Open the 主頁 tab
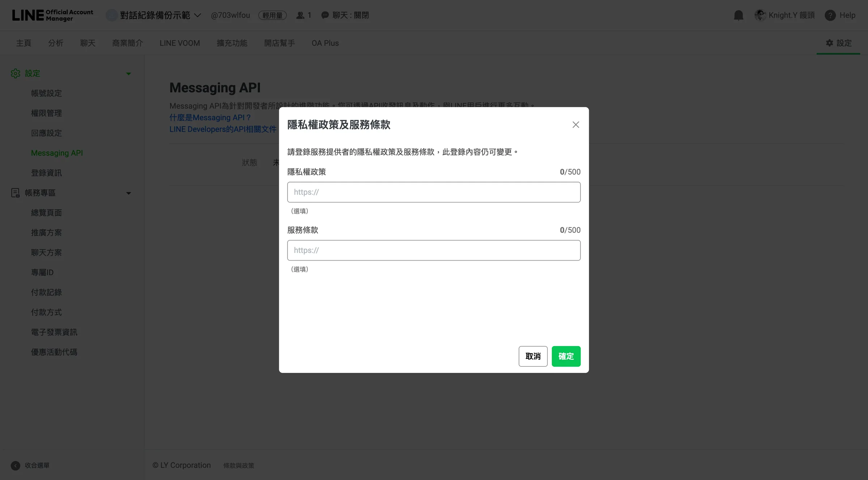The image size is (868, 480). 24,43
